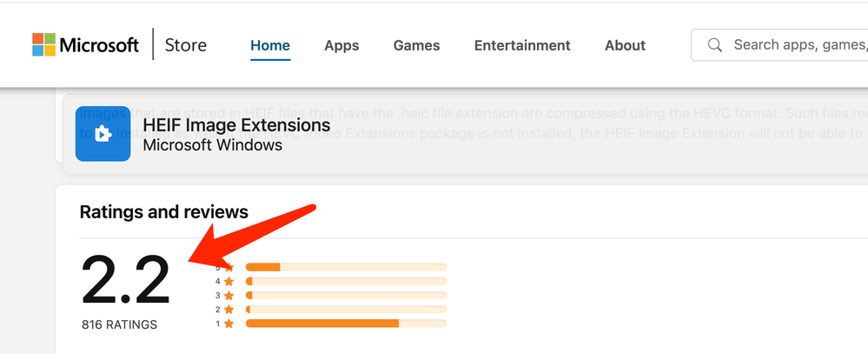Screen dimensions: 868x354
Task: Switch to the Apps tab
Action: point(341,45)
